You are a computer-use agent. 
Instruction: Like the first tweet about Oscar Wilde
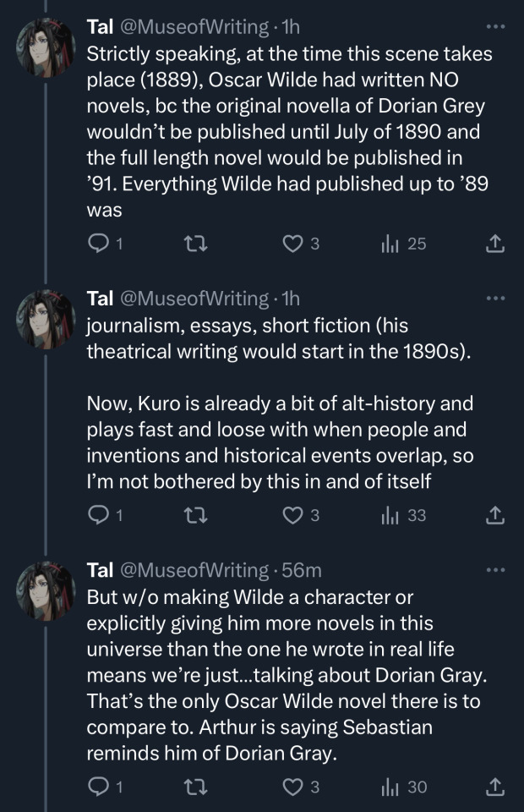(292, 244)
